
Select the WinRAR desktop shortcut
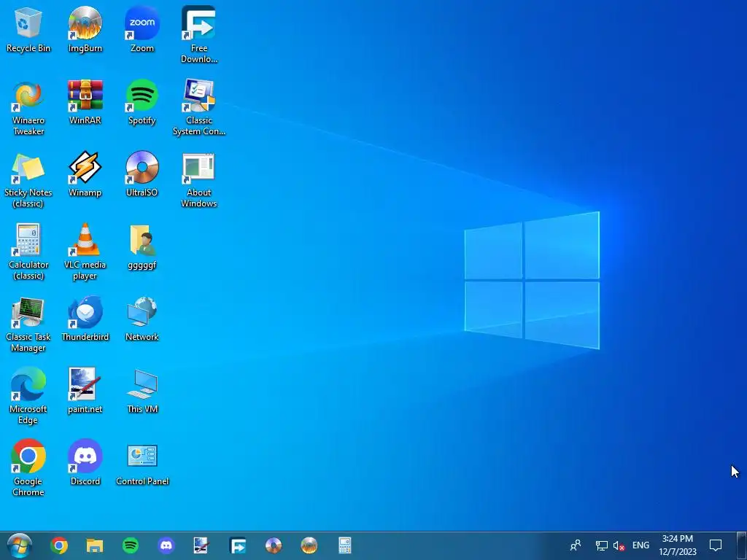click(x=85, y=102)
